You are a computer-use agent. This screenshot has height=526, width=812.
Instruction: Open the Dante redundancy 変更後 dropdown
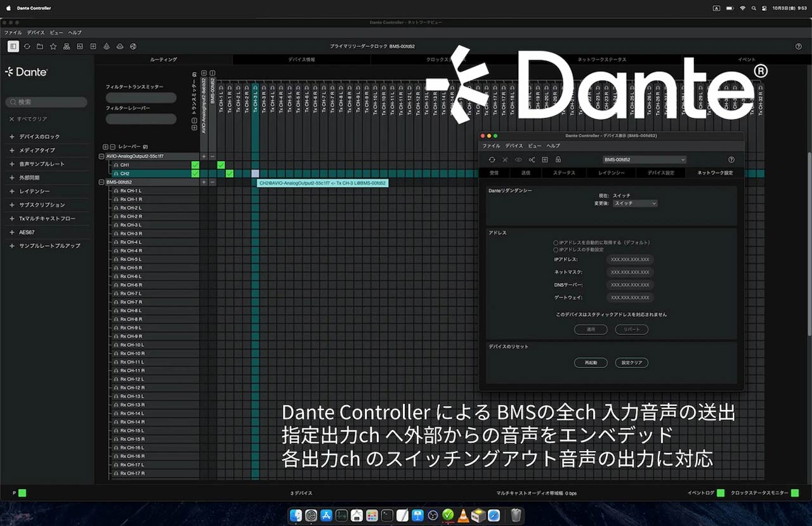pyautogui.click(x=636, y=204)
